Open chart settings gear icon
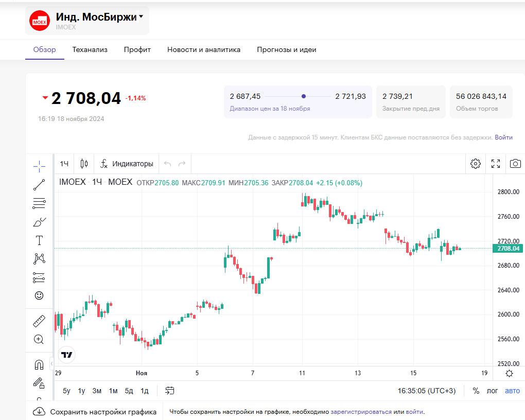The image size is (525, 420). [476, 164]
